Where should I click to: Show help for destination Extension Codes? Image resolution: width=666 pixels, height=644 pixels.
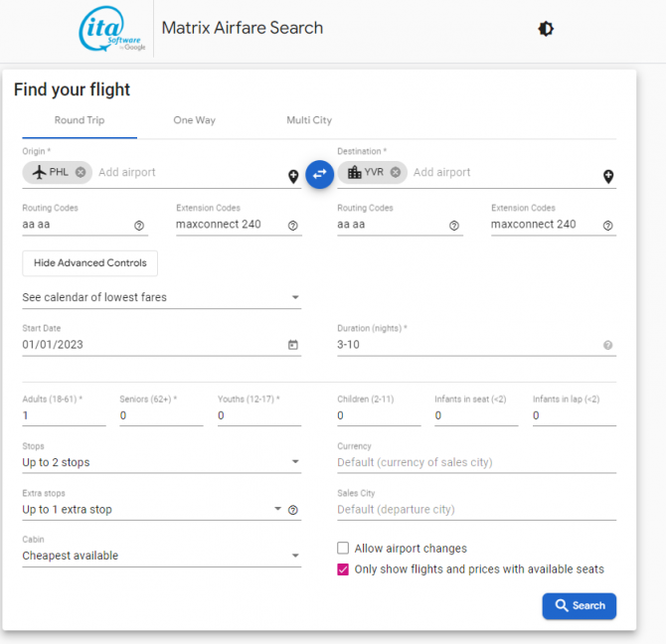point(607,226)
